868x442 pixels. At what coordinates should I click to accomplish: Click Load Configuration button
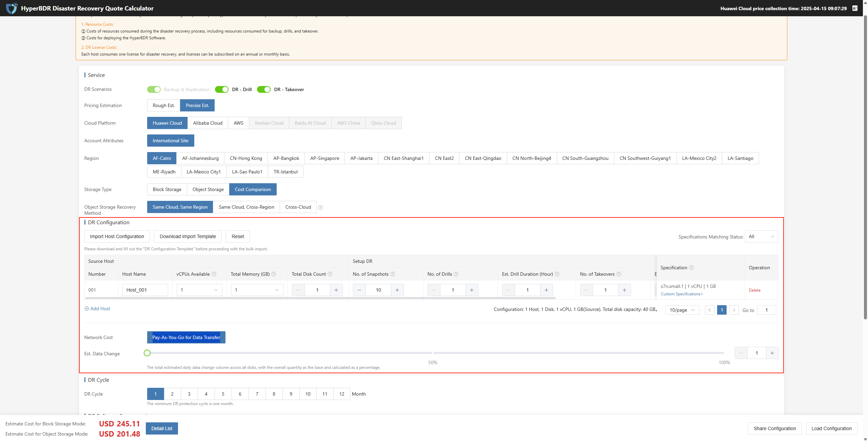click(831, 428)
